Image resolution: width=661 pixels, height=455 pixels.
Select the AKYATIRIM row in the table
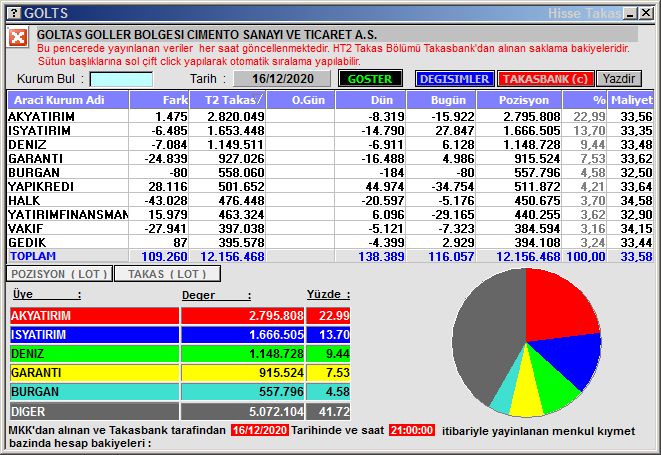click(x=330, y=116)
